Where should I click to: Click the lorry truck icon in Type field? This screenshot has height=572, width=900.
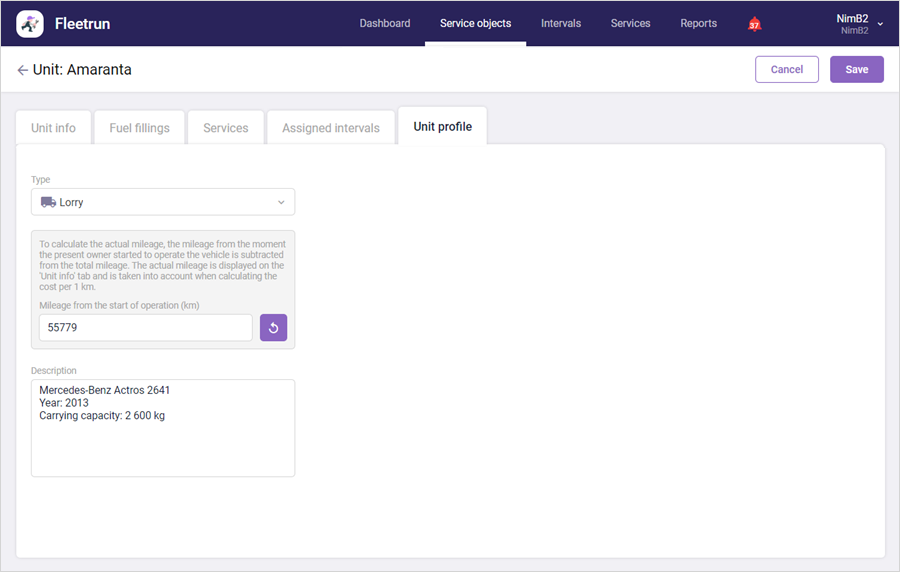point(48,202)
